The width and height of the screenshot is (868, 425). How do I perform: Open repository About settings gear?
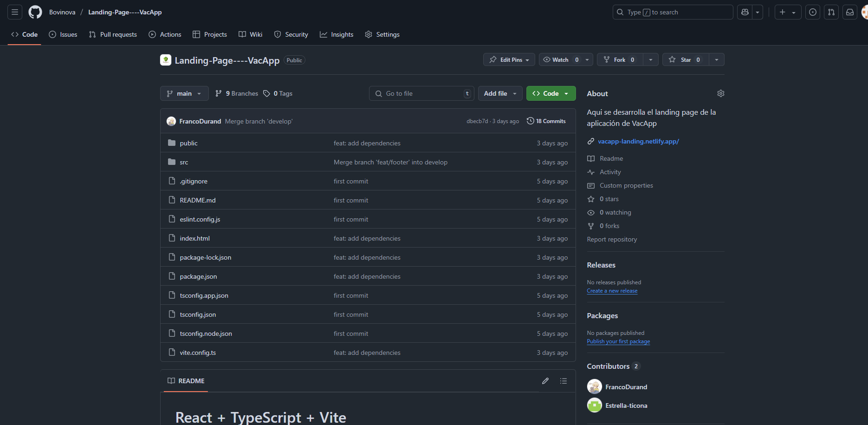pyautogui.click(x=720, y=93)
